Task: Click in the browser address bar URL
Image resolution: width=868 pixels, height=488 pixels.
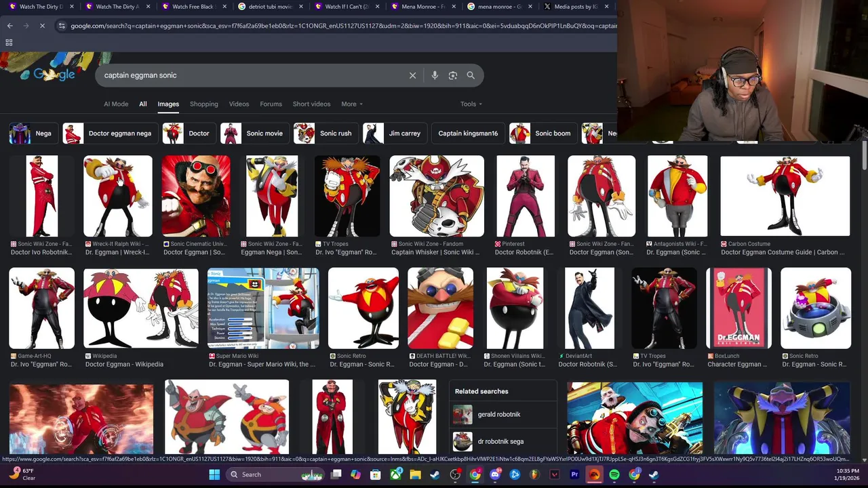Action: [343, 26]
